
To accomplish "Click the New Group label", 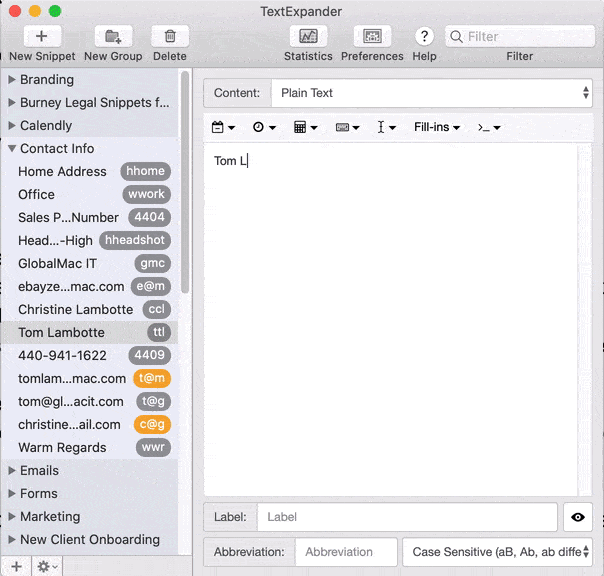I will pos(113,56).
